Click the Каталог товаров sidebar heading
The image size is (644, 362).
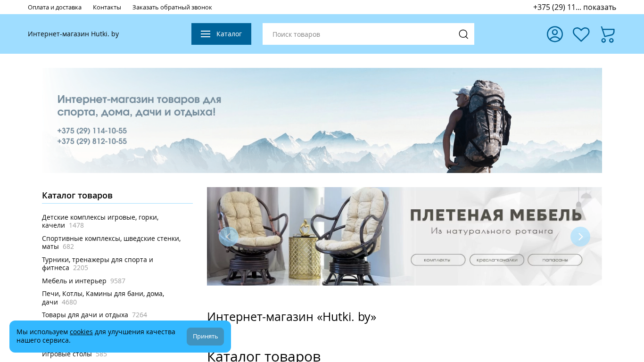(77, 195)
